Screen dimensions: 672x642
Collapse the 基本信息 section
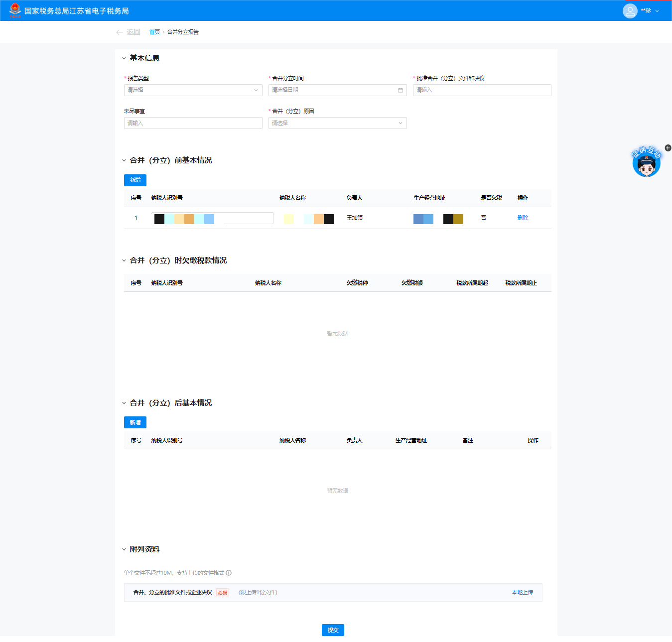pyautogui.click(x=124, y=58)
